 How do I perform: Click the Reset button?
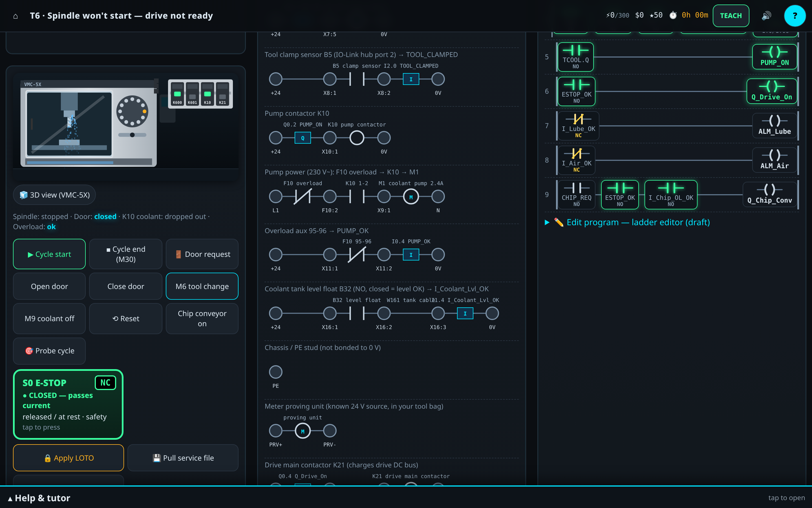125,319
